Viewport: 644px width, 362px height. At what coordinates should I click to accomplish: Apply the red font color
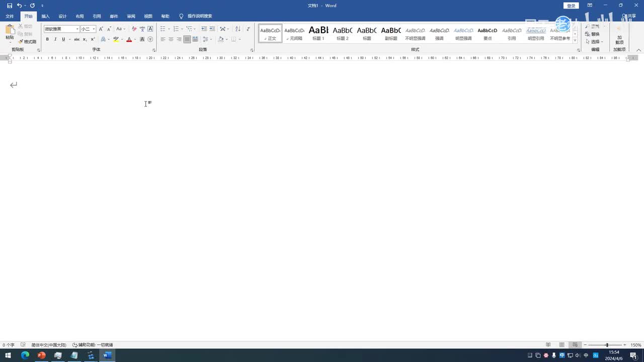129,39
